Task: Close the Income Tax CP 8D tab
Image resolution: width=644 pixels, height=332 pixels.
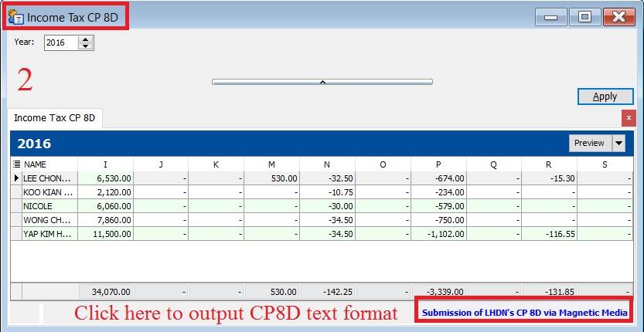Action: click(x=629, y=118)
